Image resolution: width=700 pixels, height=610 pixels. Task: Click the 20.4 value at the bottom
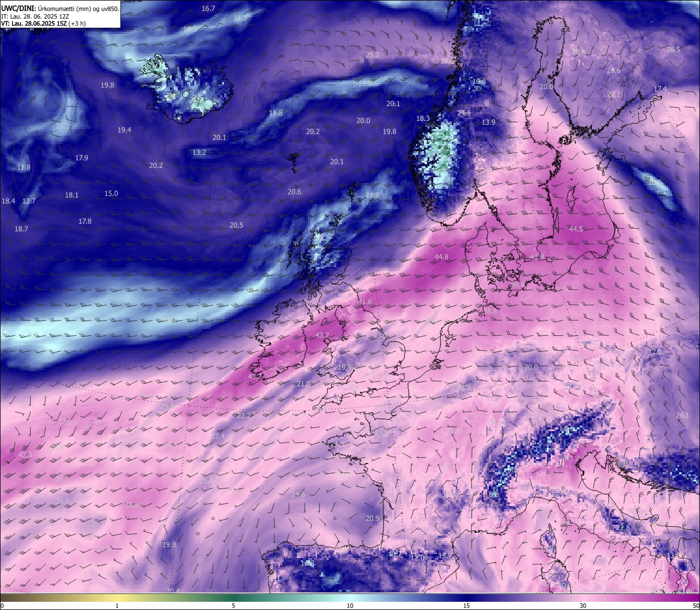tap(173, 590)
